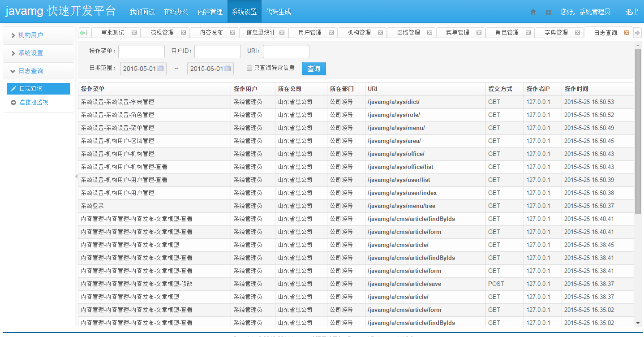Select 日志查询 item in sidebar

click(x=39, y=89)
